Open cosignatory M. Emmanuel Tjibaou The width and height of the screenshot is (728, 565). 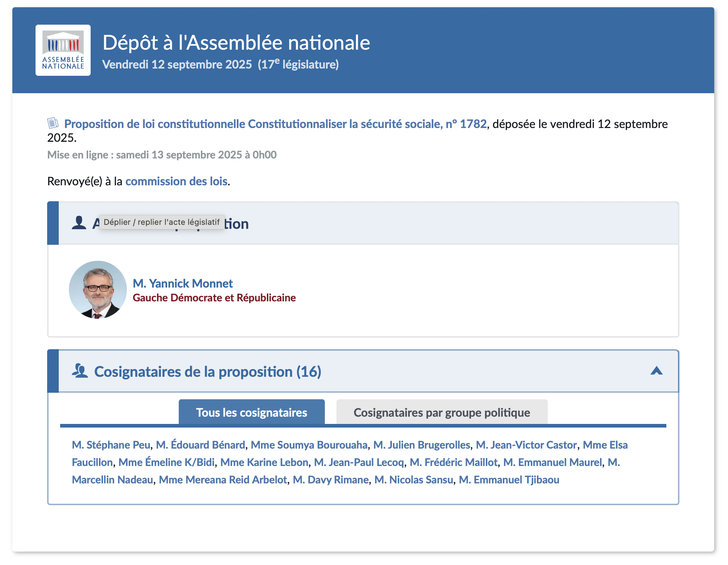tap(509, 480)
